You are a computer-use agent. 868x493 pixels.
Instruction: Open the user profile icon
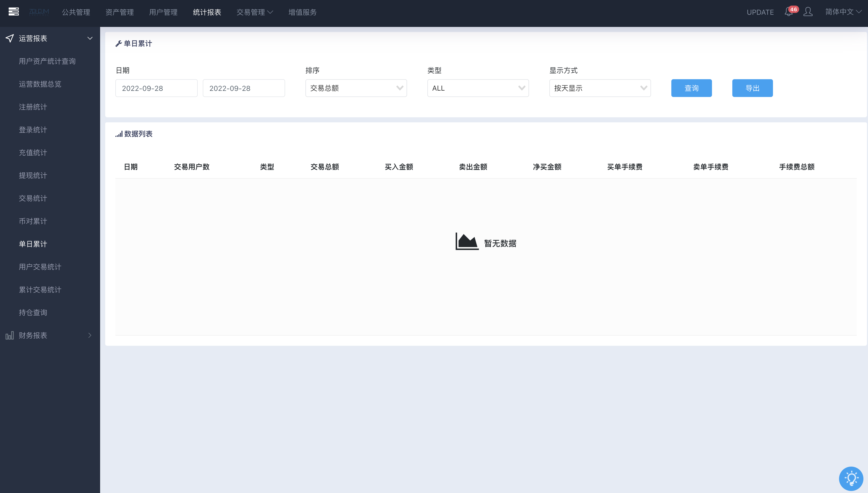(x=808, y=12)
